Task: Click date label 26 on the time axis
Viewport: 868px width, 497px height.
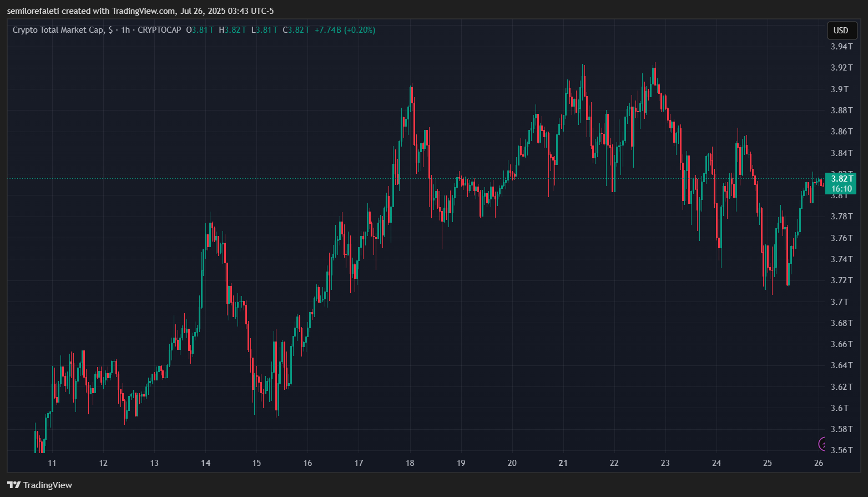Action: [818, 463]
